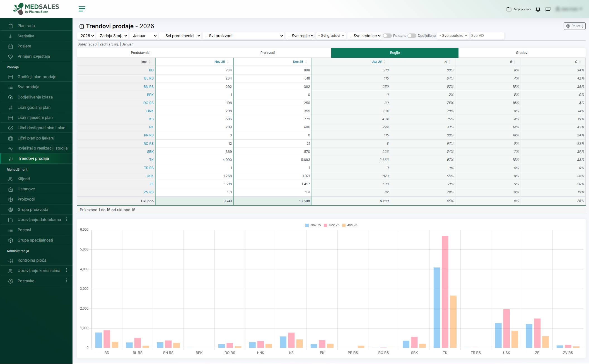The image size is (589, 364).
Task: Open the chat messages icon
Action: (548, 9)
